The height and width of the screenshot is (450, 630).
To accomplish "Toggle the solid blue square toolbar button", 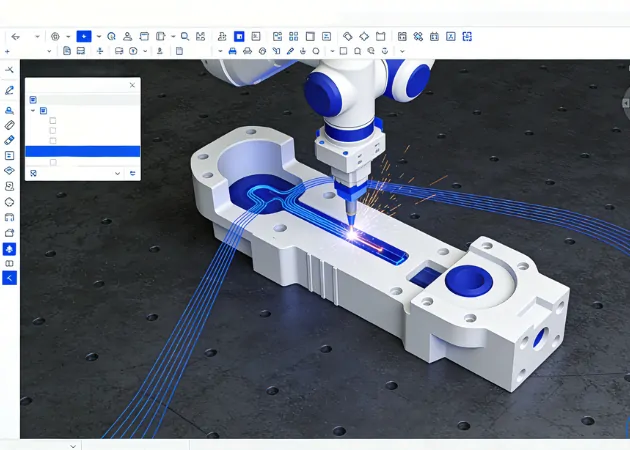I will (239, 37).
